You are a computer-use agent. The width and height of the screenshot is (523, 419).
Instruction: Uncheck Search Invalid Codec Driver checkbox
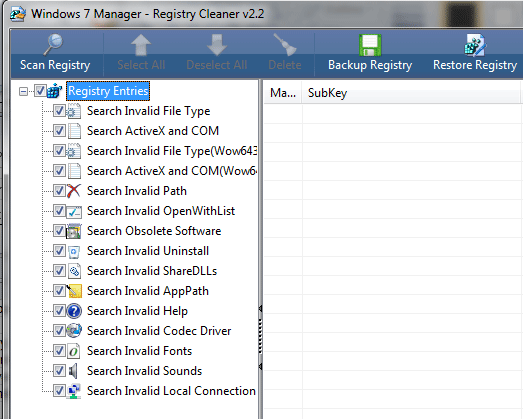coord(59,331)
